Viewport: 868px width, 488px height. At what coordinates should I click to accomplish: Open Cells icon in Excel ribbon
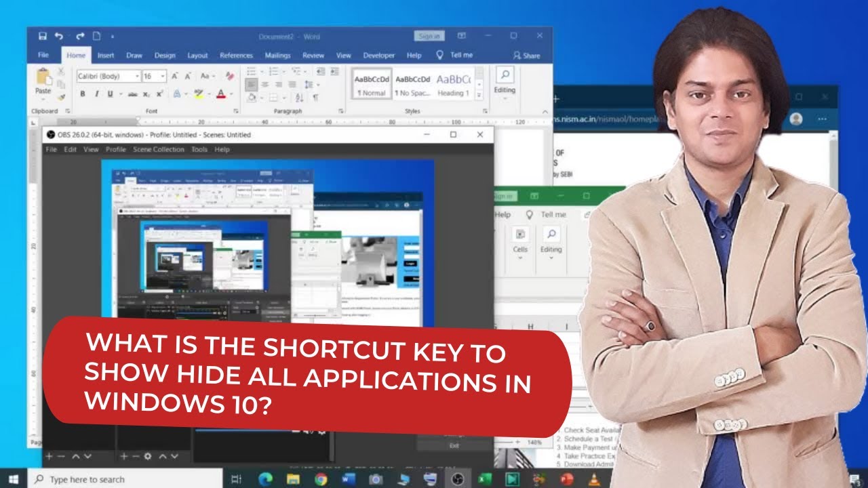click(520, 235)
